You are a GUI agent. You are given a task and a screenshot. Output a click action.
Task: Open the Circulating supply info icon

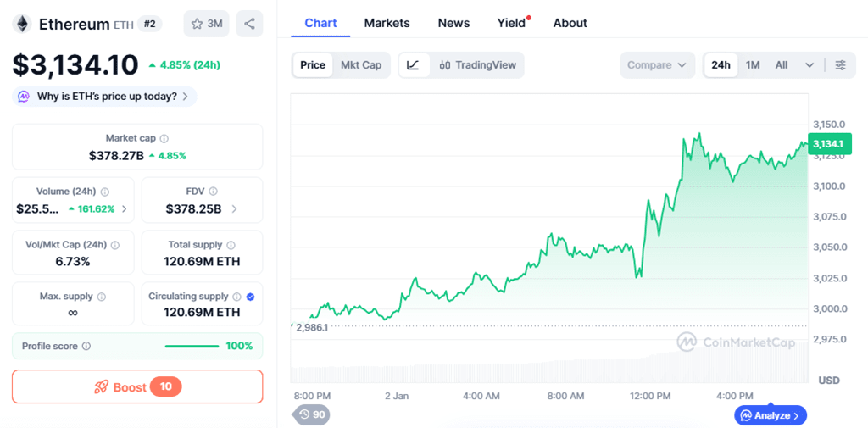point(237,297)
